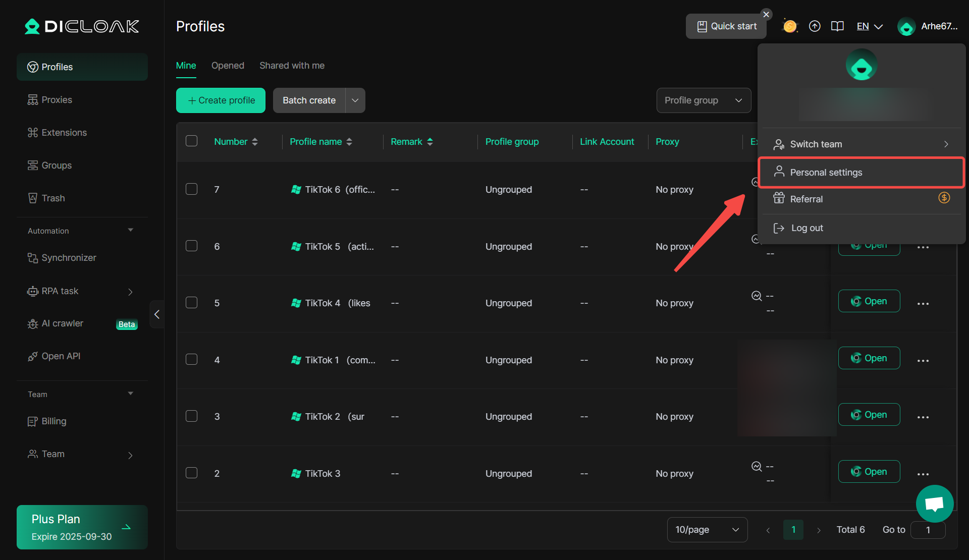The height and width of the screenshot is (560, 969).
Task: Click the Go to page input
Action: tap(928, 530)
